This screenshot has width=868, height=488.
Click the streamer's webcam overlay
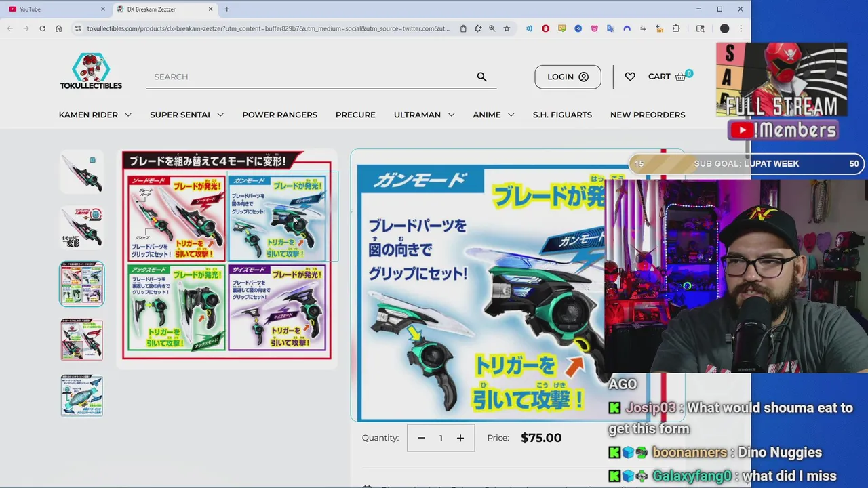[736, 276]
